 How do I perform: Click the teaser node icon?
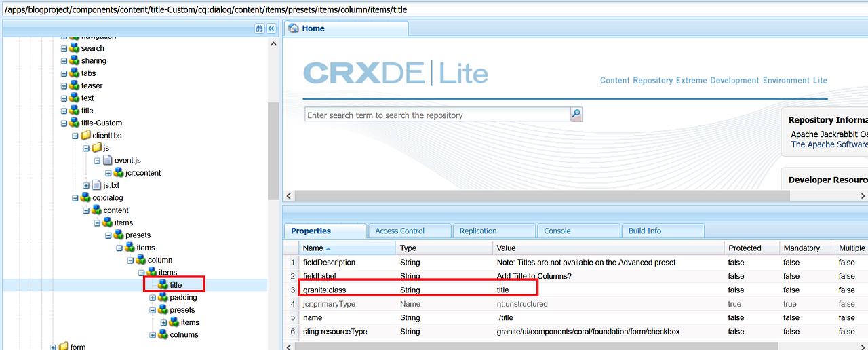74,85
